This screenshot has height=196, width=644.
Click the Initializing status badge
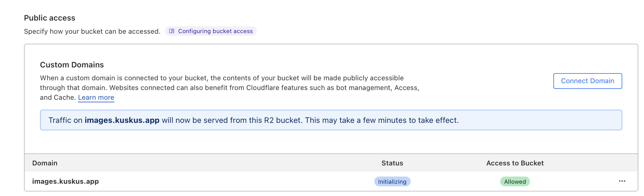click(392, 181)
